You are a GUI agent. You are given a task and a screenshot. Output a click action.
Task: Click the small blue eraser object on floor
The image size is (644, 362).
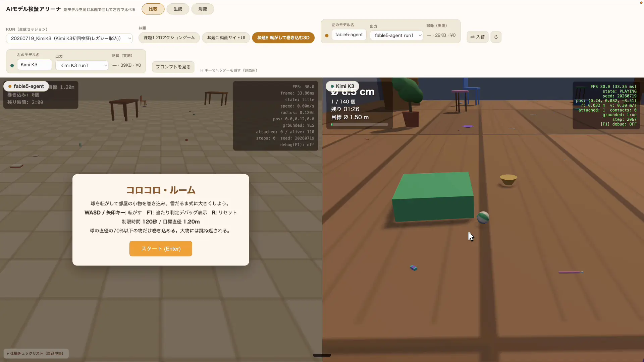point(413,267)
